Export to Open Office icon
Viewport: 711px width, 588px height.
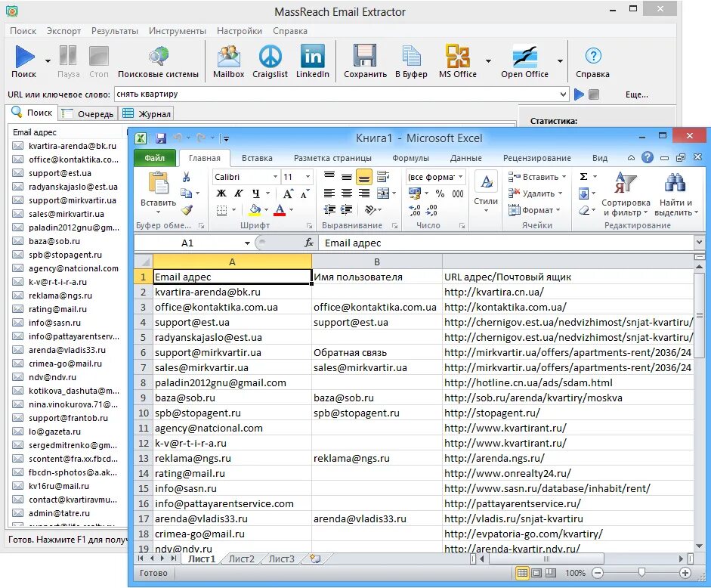click(524, 56)
